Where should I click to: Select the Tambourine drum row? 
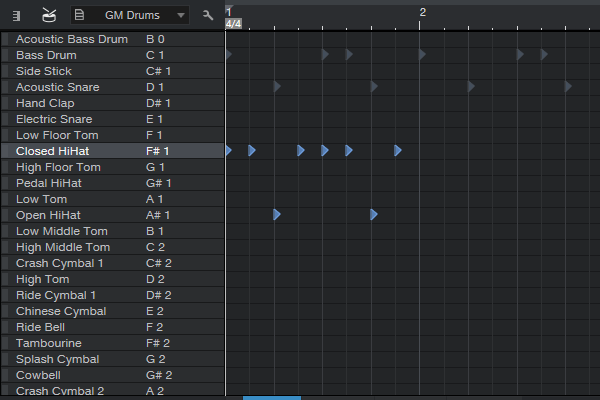point(48,343)
